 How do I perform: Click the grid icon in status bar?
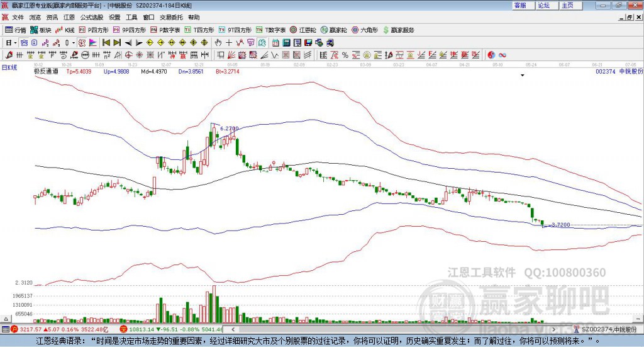tap(5, 329)
